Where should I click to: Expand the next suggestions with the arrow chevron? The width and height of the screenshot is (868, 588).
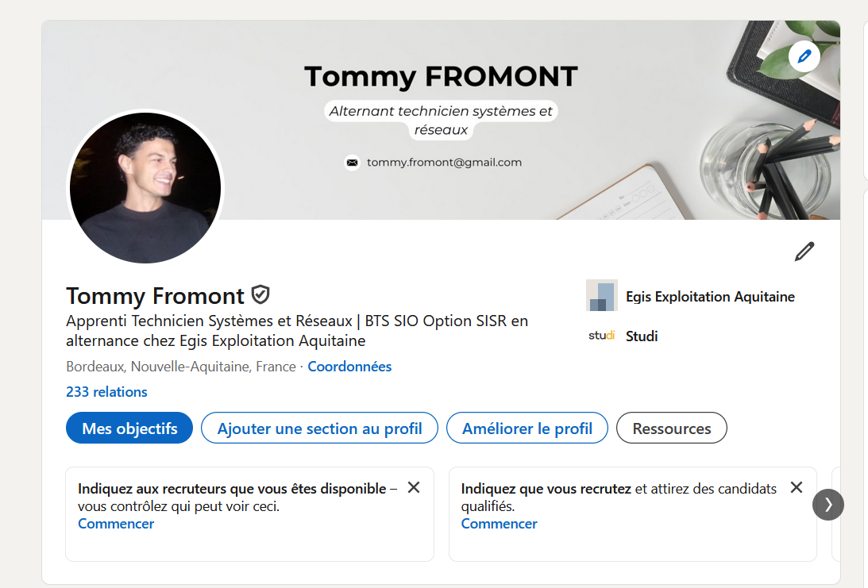tap(828, 505)
